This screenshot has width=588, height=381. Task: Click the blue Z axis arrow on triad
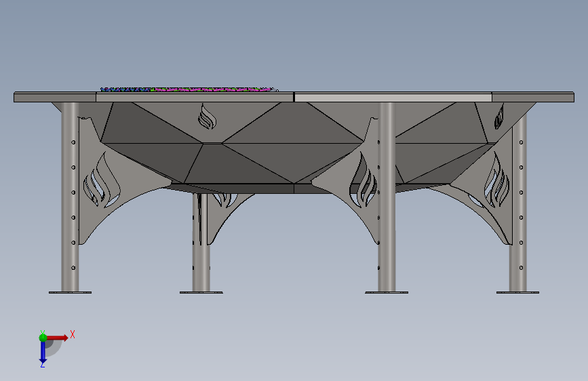[43, 353]
